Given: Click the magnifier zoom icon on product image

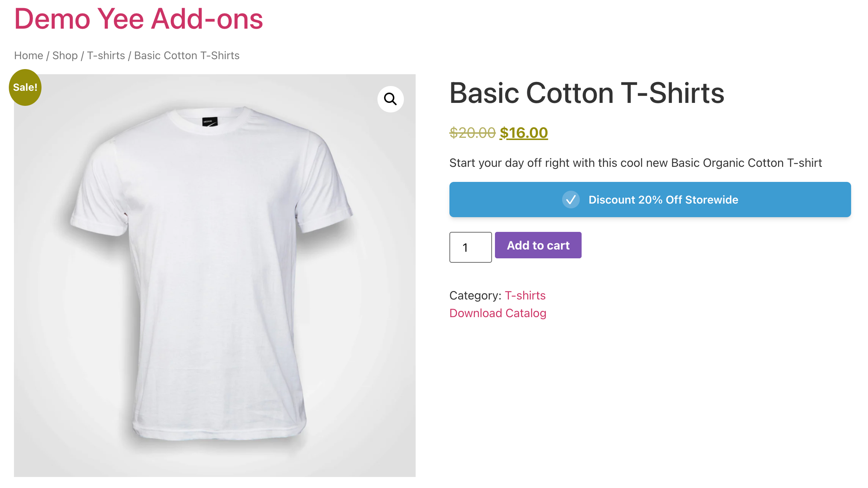Looking at the screenshot, I should [x=390, y=99].
